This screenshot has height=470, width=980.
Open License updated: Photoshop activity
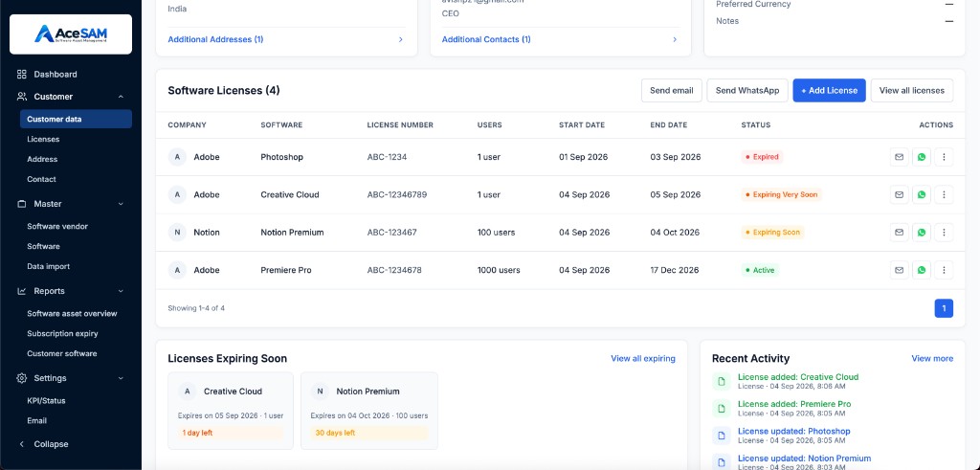coord(793,432)
